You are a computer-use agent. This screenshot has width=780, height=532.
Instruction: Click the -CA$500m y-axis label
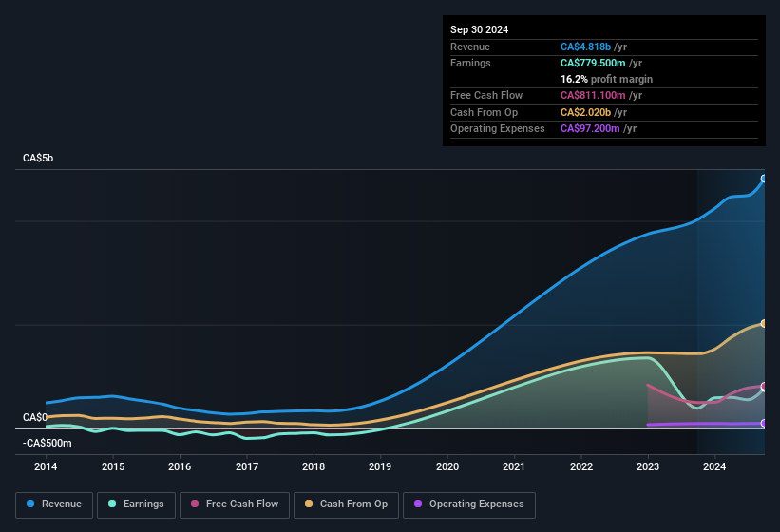point(48,443)
